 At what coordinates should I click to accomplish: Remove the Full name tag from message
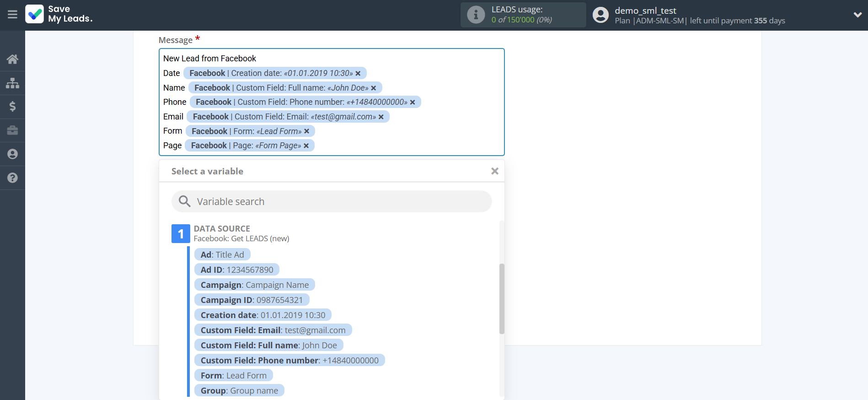tap(374, 88)
